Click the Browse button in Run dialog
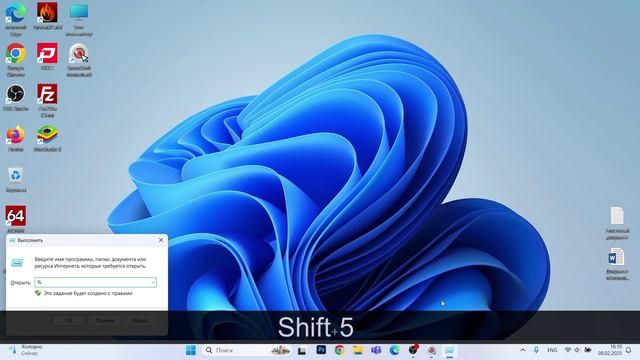This screenshot has width=640, height=360. tap(140, 321)
